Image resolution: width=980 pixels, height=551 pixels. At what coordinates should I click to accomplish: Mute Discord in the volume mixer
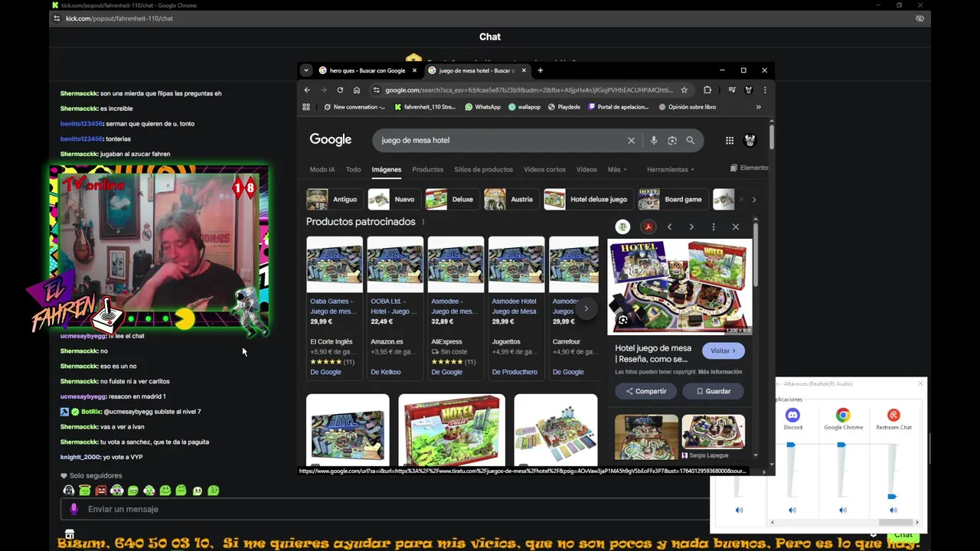click(x=792, y=510)
